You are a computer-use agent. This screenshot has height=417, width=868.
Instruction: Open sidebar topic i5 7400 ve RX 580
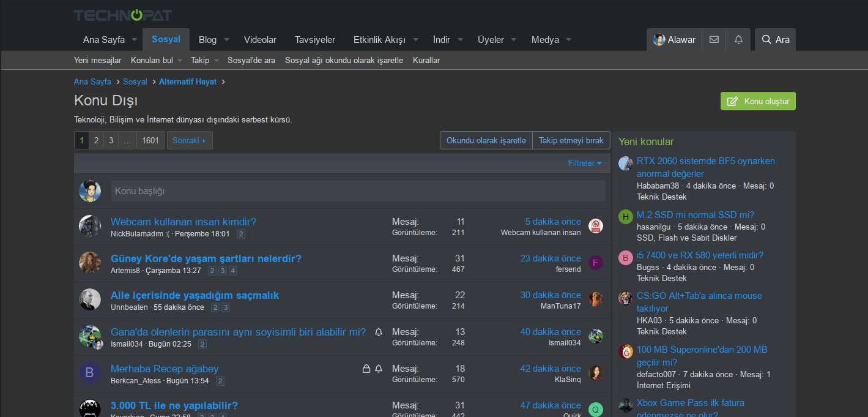700,255
